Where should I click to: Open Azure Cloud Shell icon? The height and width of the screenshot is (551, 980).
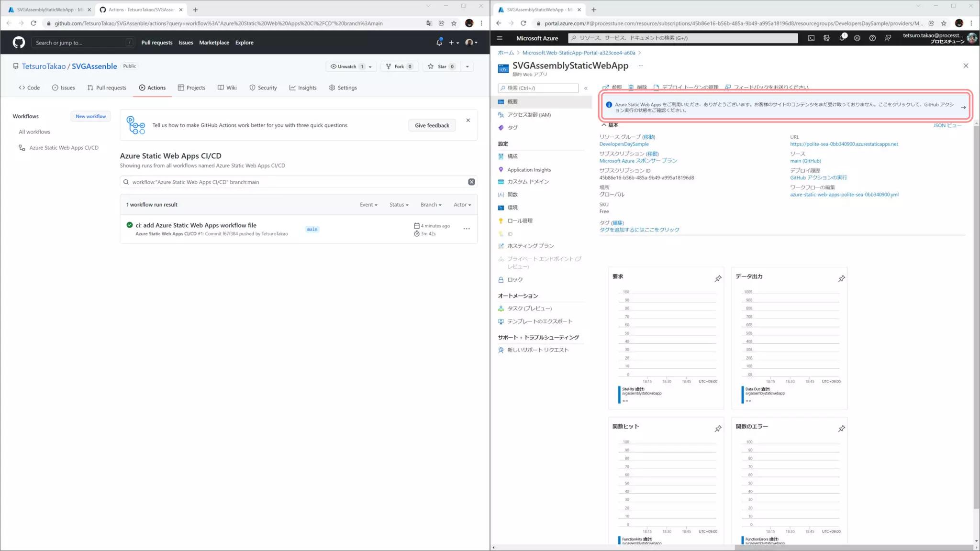811,38
